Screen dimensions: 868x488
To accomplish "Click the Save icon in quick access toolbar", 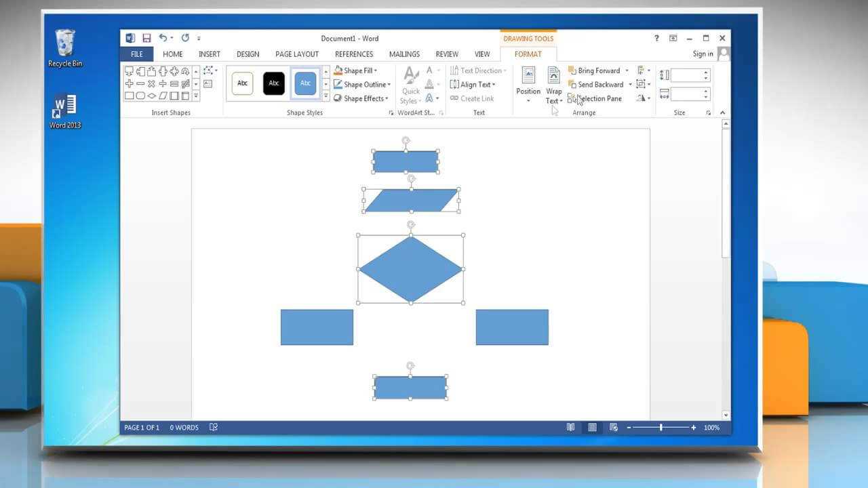I will pos(146,39).
